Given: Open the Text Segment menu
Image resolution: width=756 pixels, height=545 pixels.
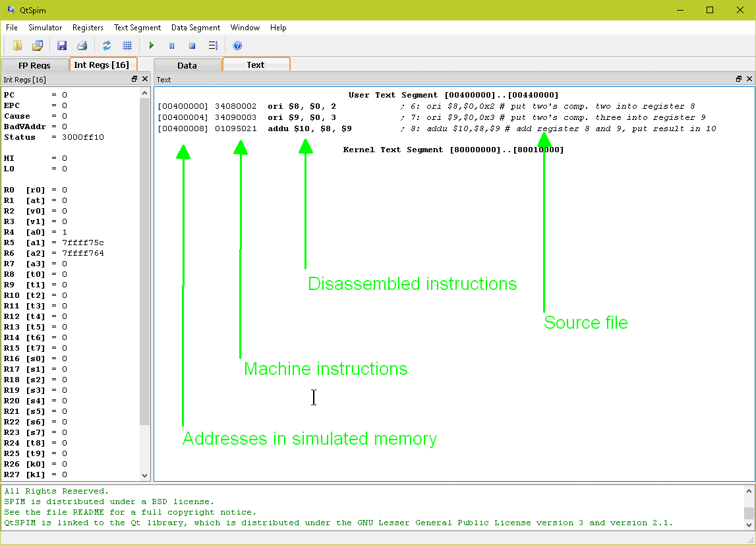Looking at the screenshot, I should [x=137, y=28].
